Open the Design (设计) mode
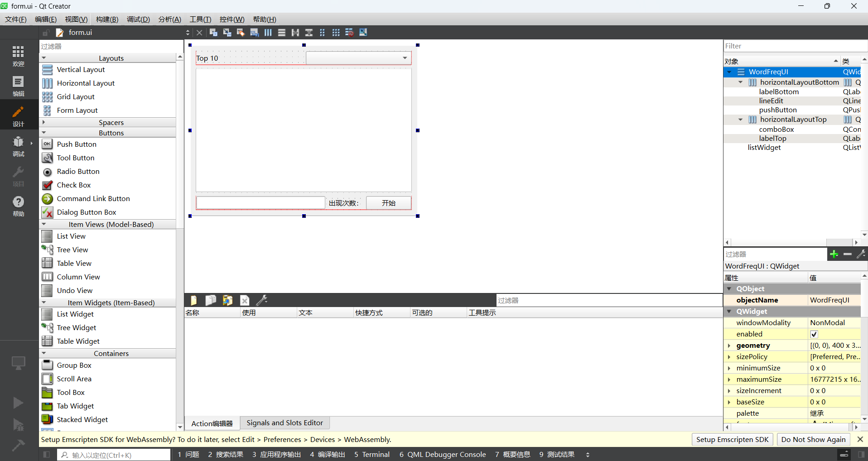The width and height of the screenshot is (868, 461). point(18,116)
